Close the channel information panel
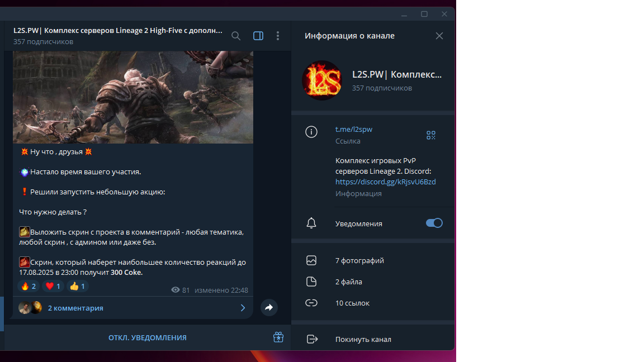The height and width of the screenshot is (362, 644). (x=439, y=36)
